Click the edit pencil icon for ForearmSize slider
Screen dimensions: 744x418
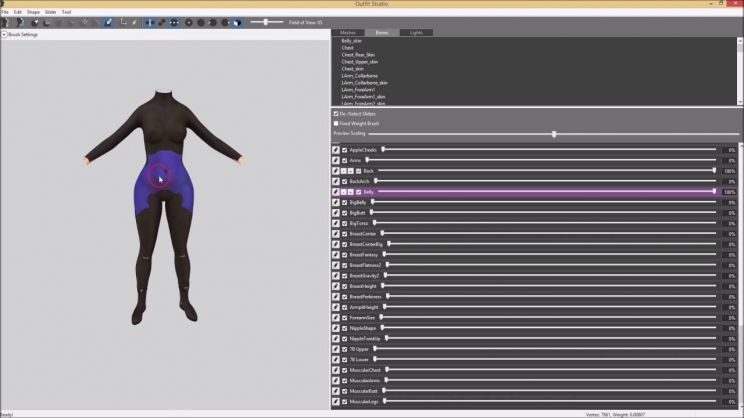(x=336, y=317)
